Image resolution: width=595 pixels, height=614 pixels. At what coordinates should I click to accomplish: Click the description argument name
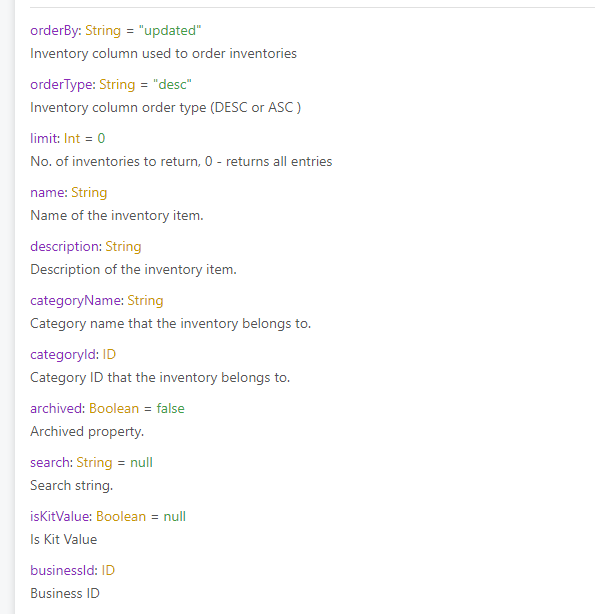pos(65,247)
